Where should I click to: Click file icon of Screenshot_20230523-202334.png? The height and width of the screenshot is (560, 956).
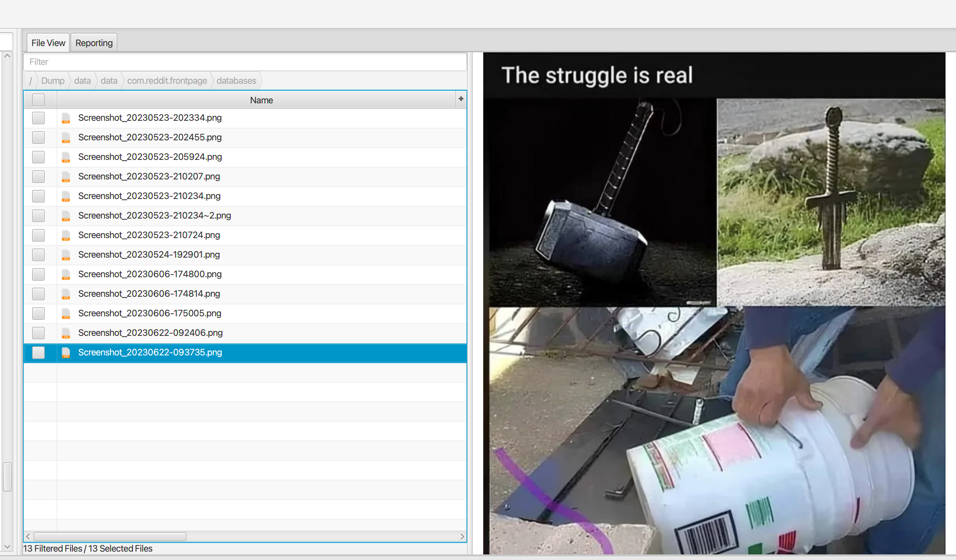point(66,118)
